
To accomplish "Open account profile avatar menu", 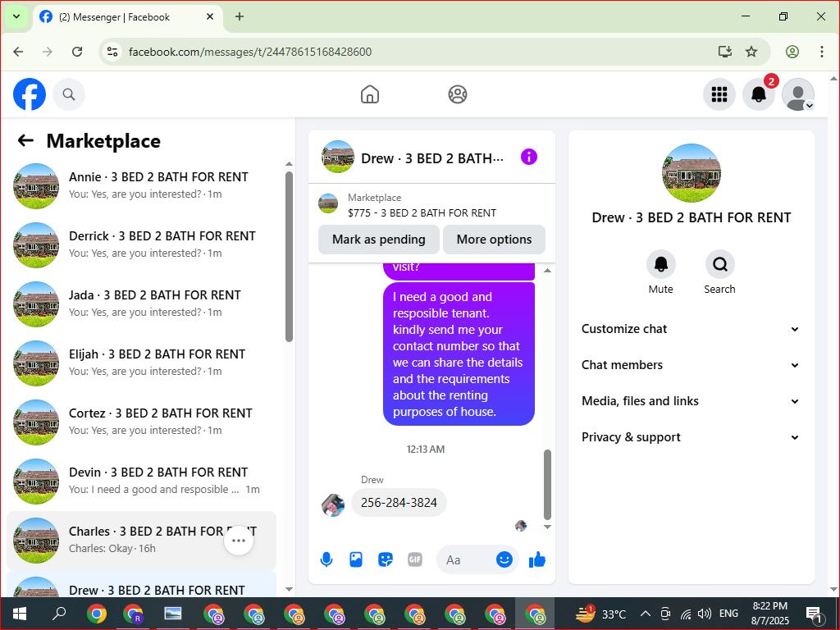I will click(798, 94).
